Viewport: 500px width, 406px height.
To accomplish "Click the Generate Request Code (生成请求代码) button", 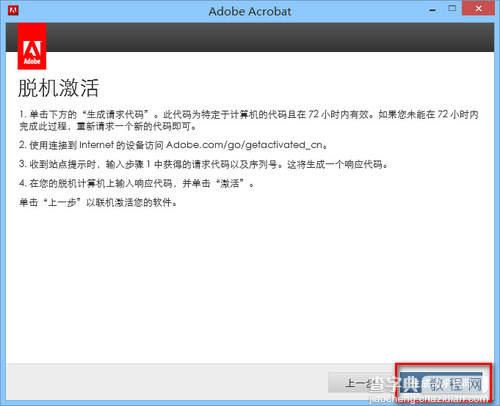I will [x=441, y=383].
